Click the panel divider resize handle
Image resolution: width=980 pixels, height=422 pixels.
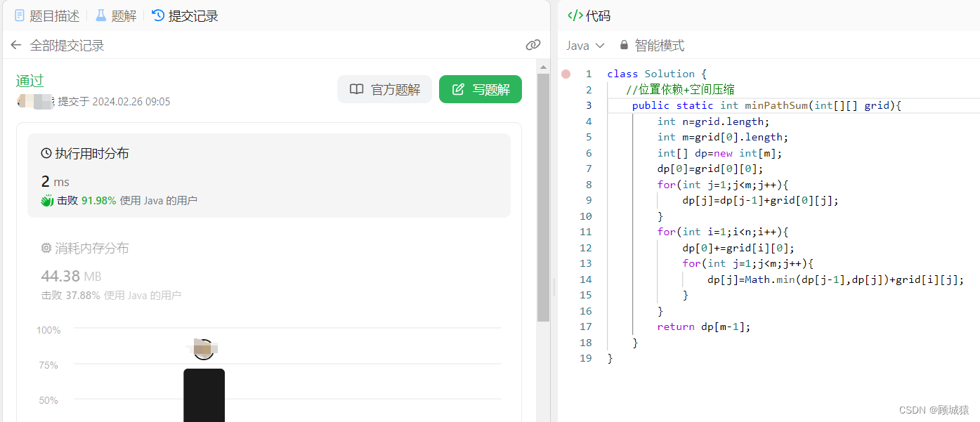pos(554,286)
